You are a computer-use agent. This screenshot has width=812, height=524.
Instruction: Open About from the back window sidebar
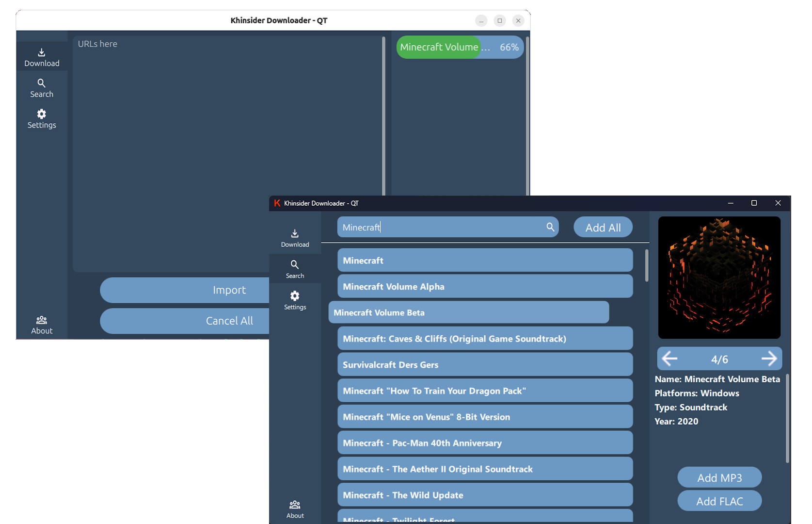click(41, 324)
